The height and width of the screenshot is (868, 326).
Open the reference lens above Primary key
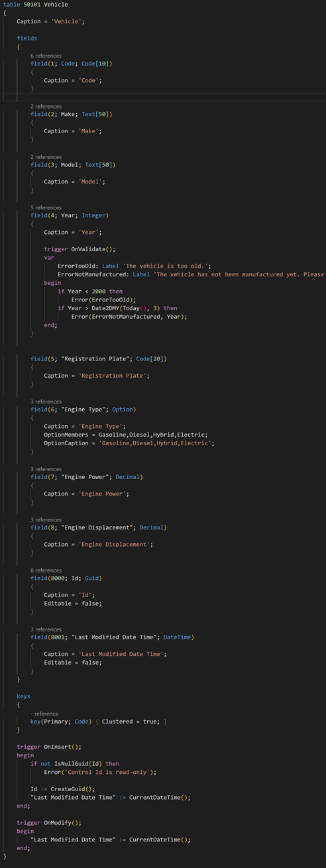pyautogui.click(x=44, y=714)
